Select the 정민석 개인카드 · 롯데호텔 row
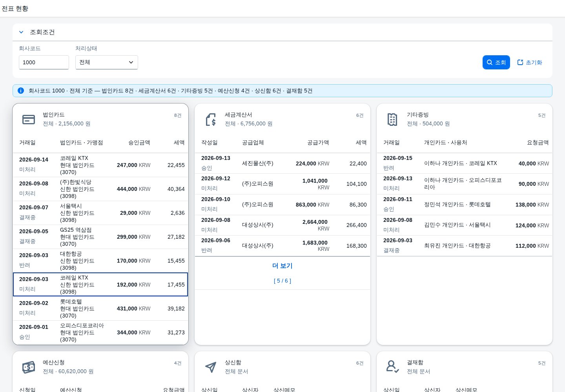This screenshot has width=565, height=392. pyautogui.click(x=465, y=205)
